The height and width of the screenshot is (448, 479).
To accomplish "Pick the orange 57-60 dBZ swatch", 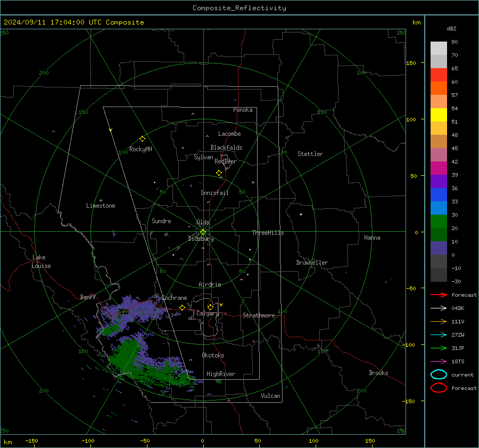I will coord(439,88).
